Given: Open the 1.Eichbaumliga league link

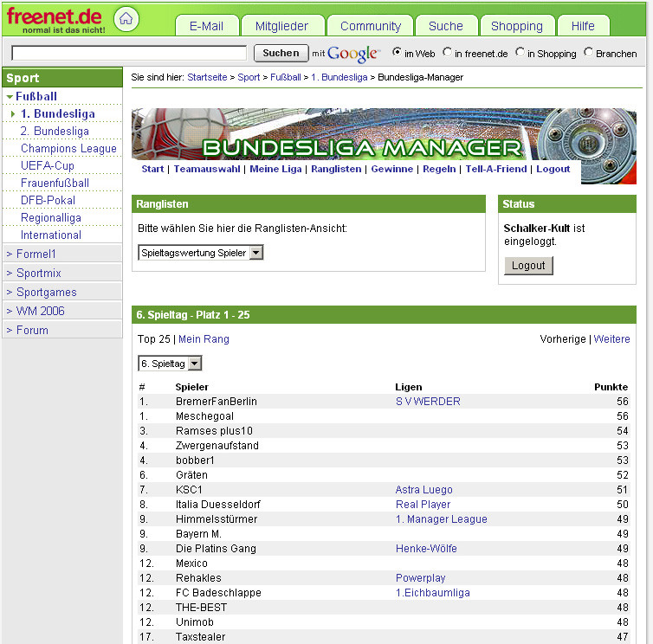Looking at the screenshot, I should 433,592.
